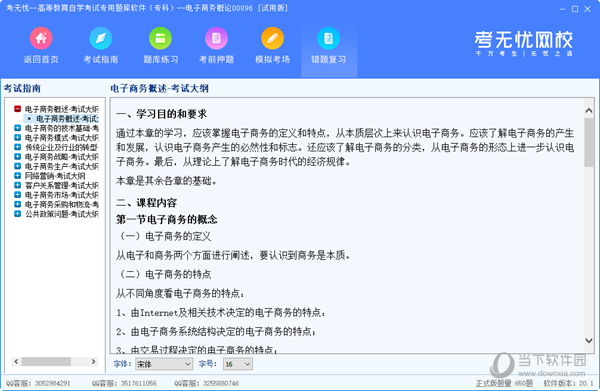This screenshot has height=391, width=600.
Task: Click the heading 一、学习目的和要求
Action: coord(161,114)
